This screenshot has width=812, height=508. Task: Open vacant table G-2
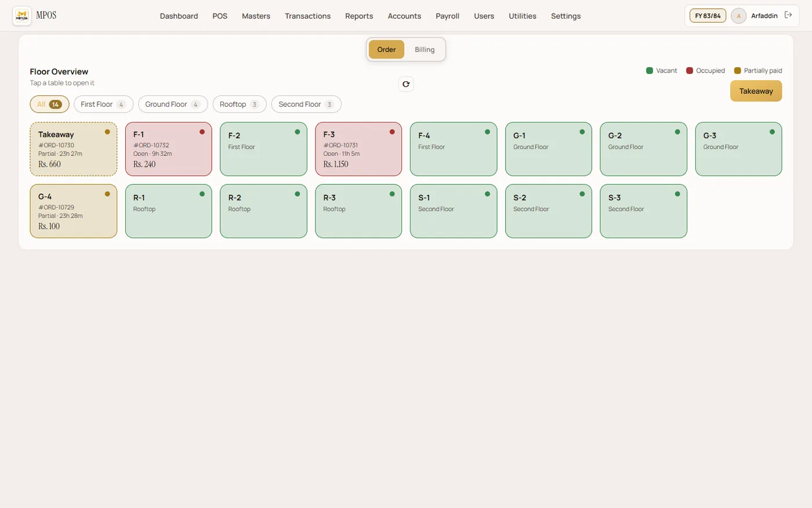click(644, 149)
